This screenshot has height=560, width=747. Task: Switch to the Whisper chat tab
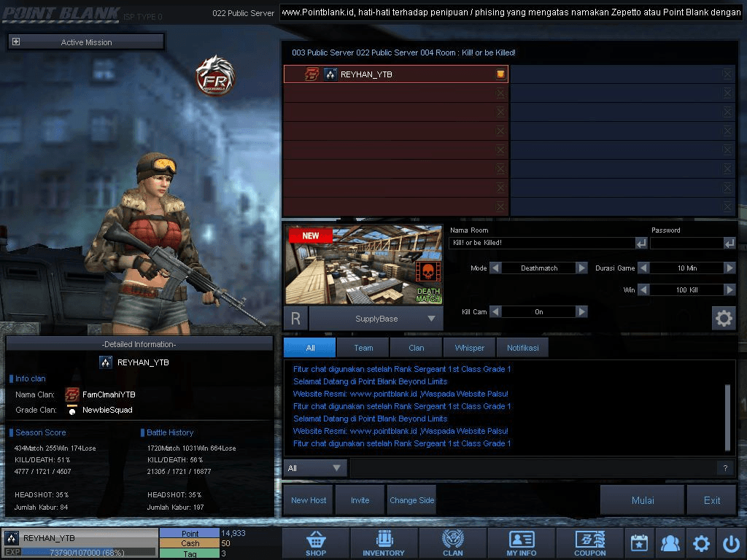coord(469,348)
